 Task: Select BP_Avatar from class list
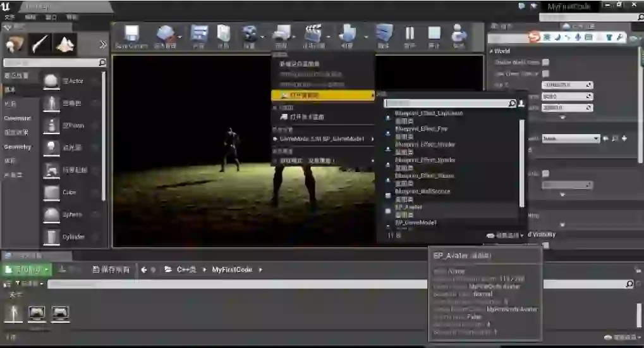409,207
